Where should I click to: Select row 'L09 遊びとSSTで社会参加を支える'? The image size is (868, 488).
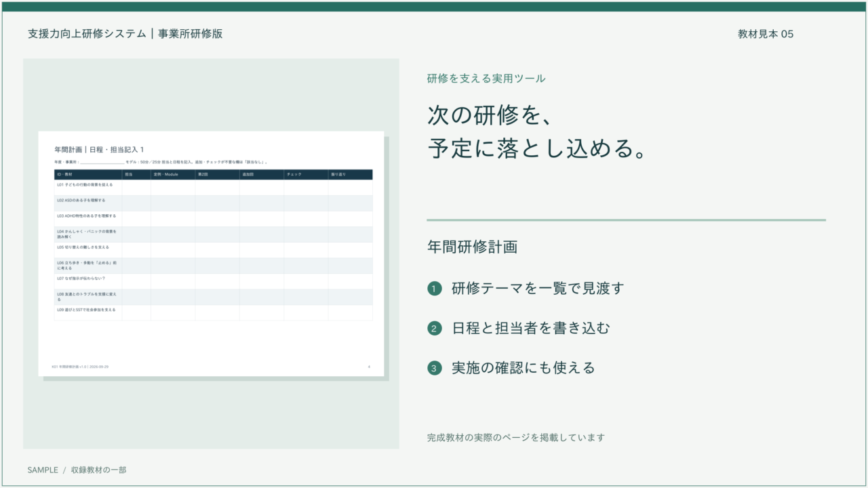214,312
